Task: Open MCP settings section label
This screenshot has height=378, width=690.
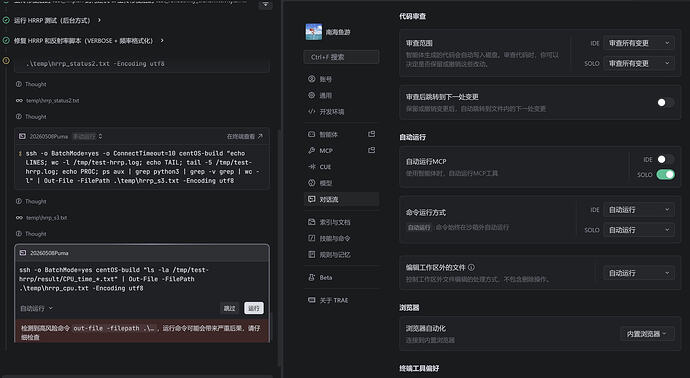Action: pos(326,150)
